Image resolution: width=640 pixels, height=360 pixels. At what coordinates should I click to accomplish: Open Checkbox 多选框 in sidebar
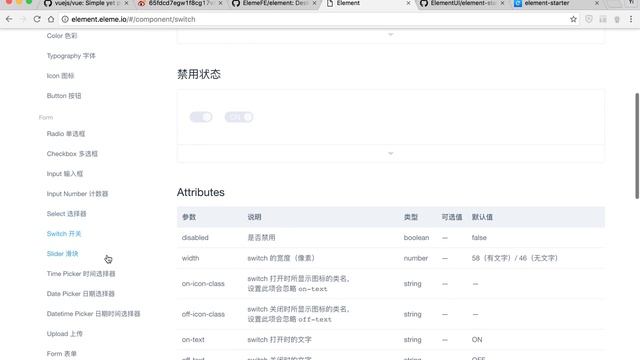pyautogui.click(x=72, y=154)
